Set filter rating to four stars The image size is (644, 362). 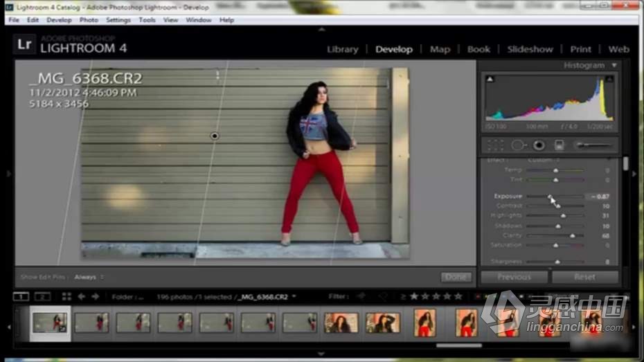pos(447,296)
